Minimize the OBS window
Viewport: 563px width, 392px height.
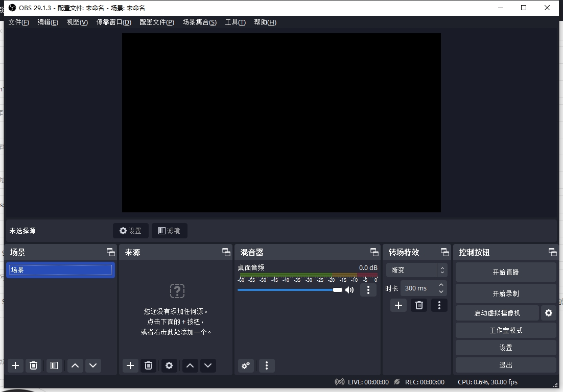pyautogui.click(x=501, y=8)
